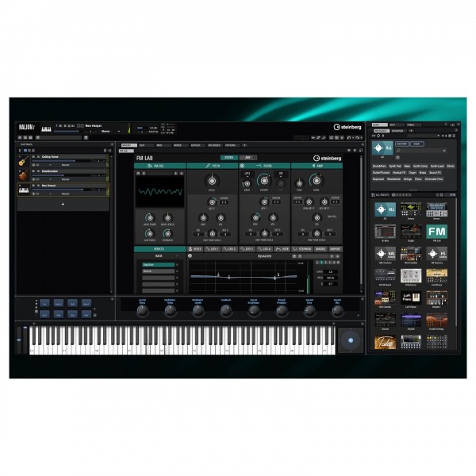
Task: Open the Master output dropdown in header
Action: 110,132
